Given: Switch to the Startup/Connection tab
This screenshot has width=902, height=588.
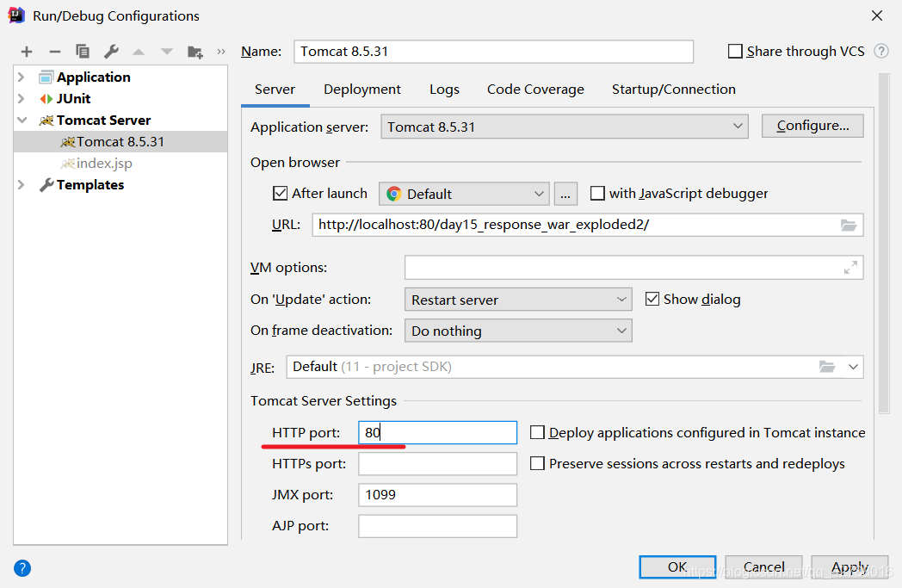Looking at the screenshot, I should click(674, 90).
